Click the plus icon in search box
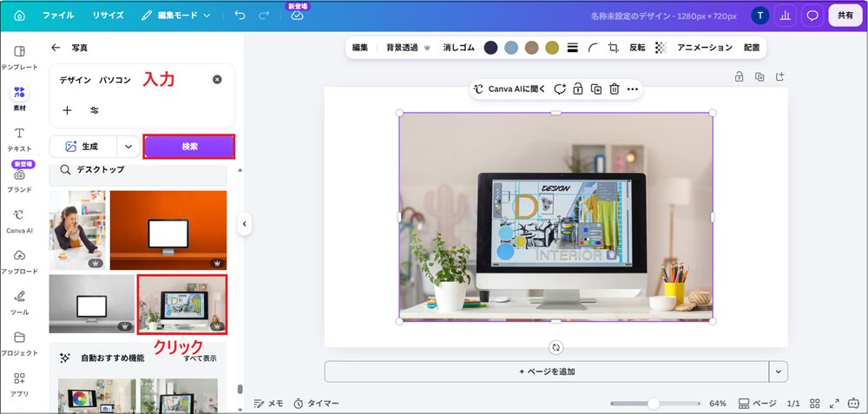The width and height of the screenshot is (868, 414). (x=67, y=110)
